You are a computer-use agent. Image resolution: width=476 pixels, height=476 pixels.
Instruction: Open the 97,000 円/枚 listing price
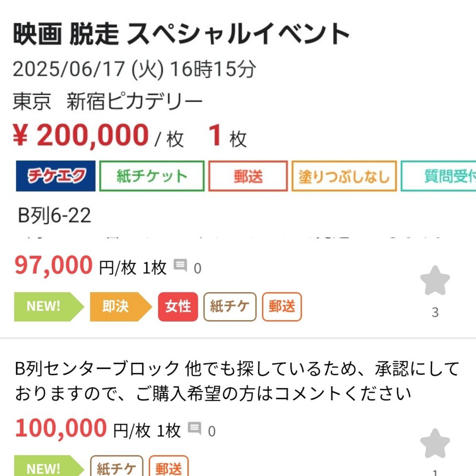click(90, 266)
